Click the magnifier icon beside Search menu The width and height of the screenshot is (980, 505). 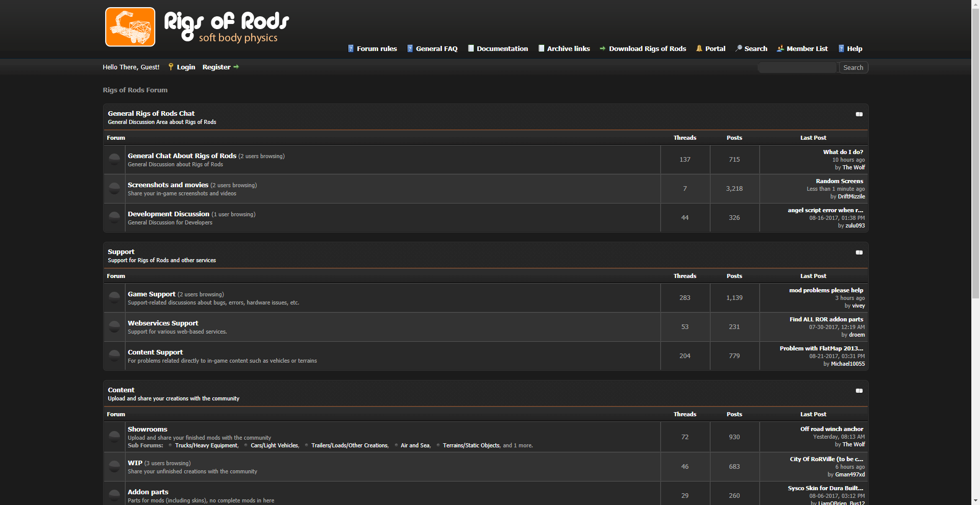click(739, 48)
